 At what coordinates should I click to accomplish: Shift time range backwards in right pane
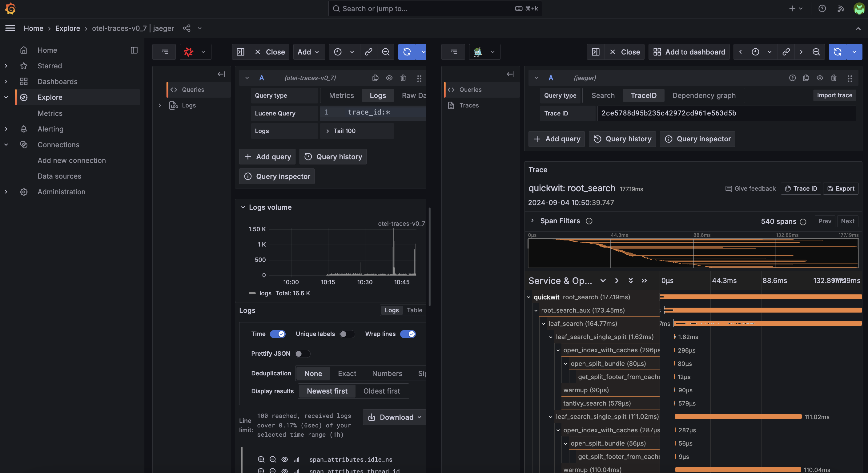tap(740, 52)
